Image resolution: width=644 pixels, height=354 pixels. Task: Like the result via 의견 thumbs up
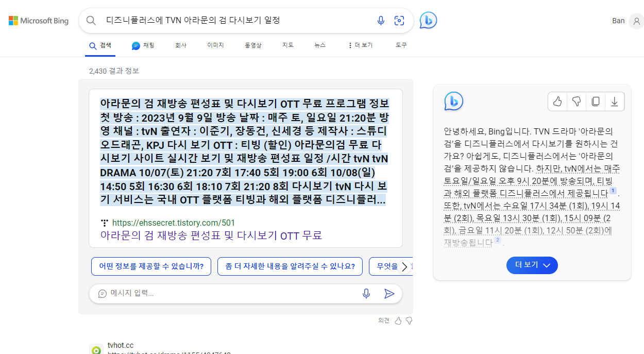tap(398, 321)
